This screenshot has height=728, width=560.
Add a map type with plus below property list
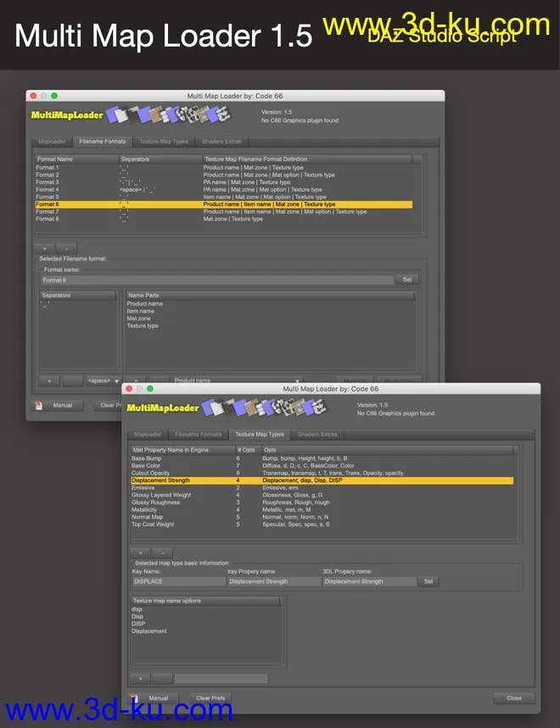[x=141, y=552]
